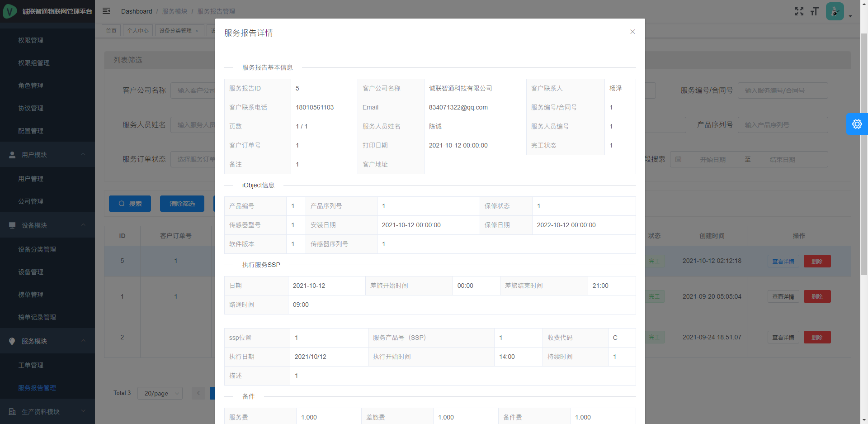The height and width of the screenshot is (424, 868).
Task: Open the user avatar menu
Action: coord(835,11)
